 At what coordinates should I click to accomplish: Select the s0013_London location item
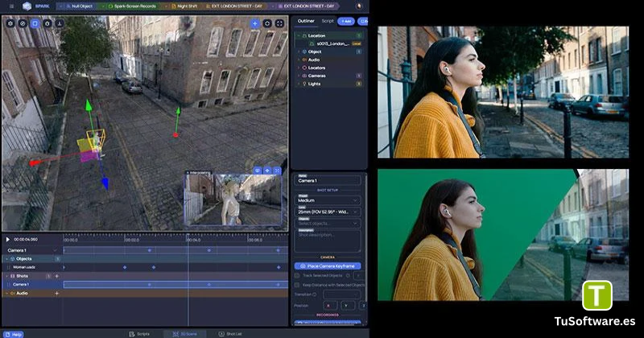coord(333,43)
